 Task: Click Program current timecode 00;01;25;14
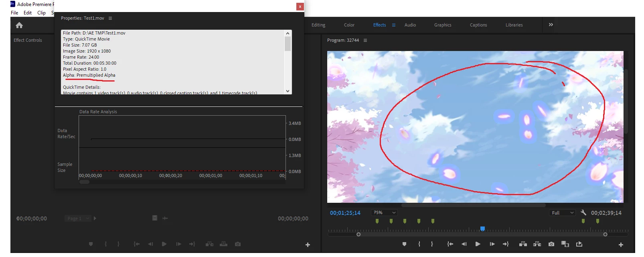coord(345,213)
